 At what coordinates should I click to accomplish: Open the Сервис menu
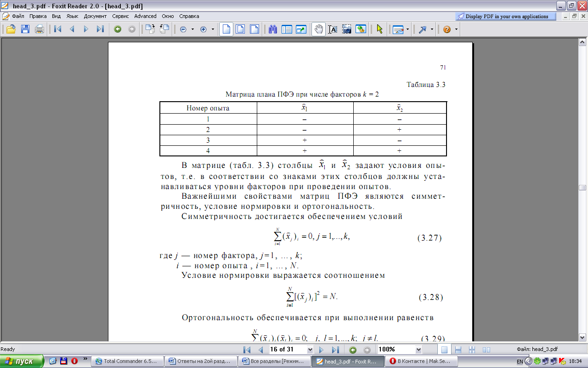tap(121, 16)
